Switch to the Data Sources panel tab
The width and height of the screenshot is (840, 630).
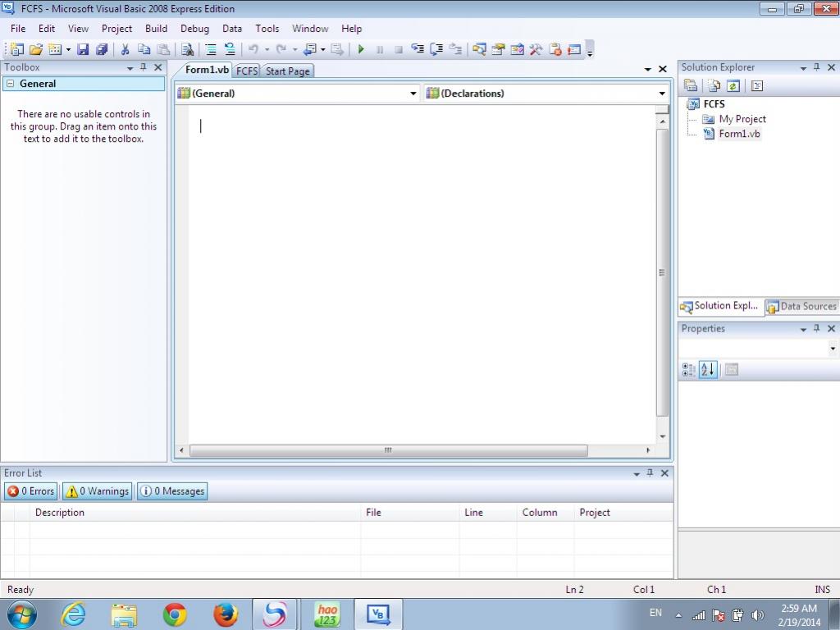pyautogui.click(x=801, y=307)
